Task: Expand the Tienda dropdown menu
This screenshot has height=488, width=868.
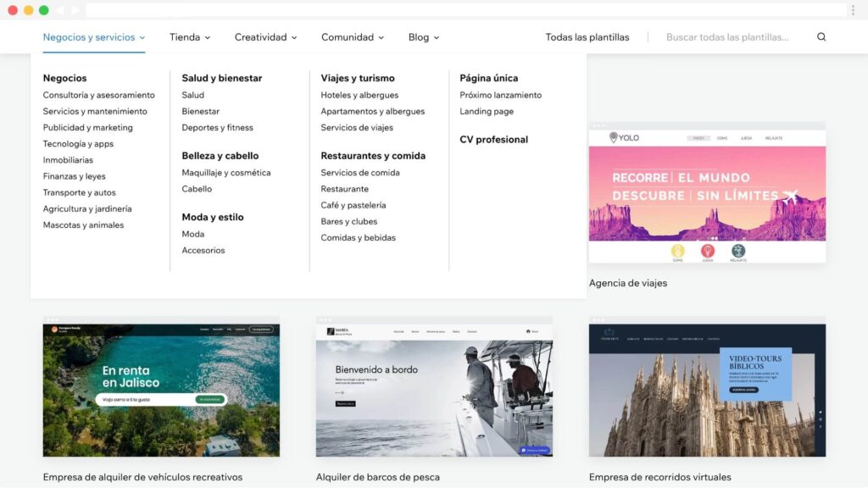Action: tap(190, 37)
